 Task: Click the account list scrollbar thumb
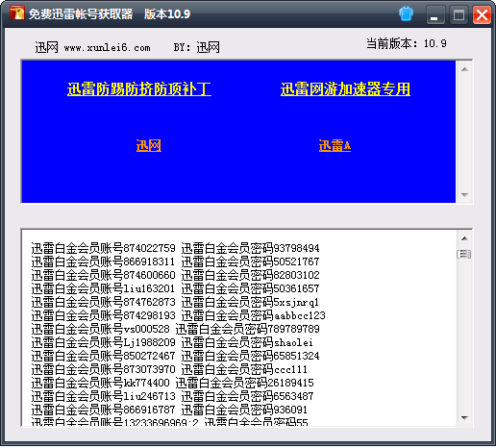pyautogui.click(x=464, y=254)
